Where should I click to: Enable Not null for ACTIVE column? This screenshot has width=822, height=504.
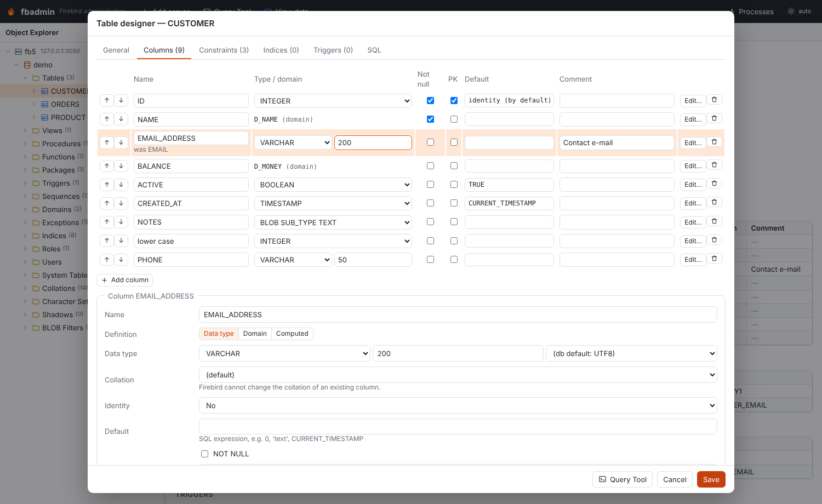click(430, 185)
